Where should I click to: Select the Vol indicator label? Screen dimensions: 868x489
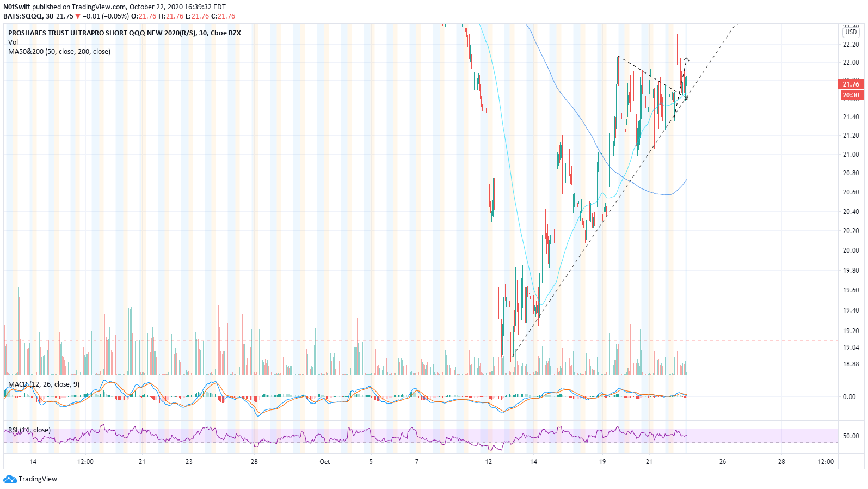coord(13,42)
